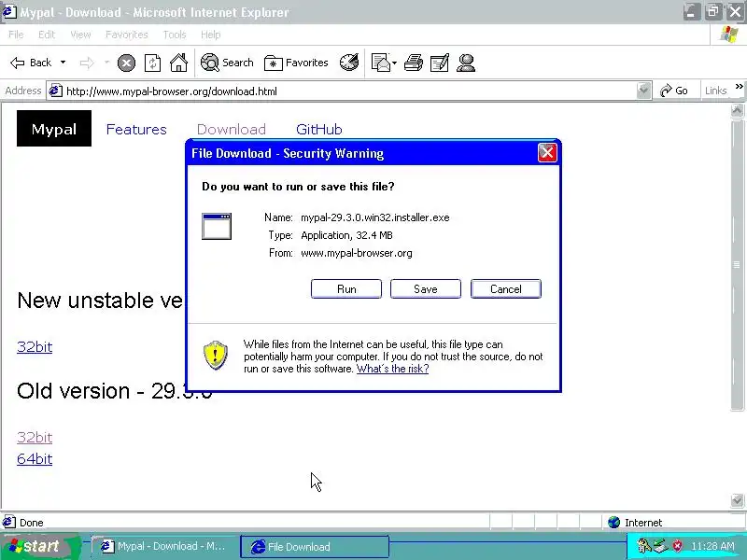Image resolution: width=747 pixels, height=560 pixels.
Task: Click the Print toolbar icon
Action: click(x=413, y=63)
